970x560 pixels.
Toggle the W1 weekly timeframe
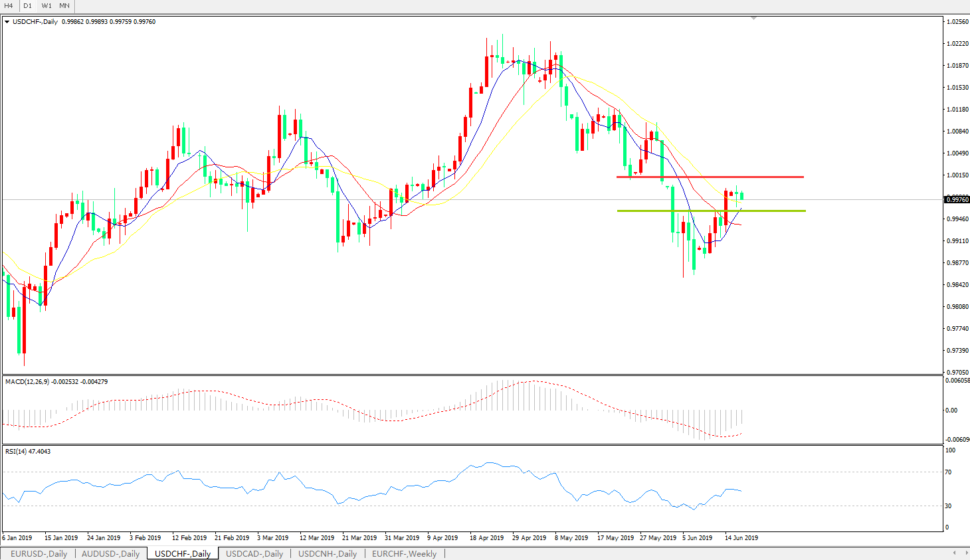47,6
